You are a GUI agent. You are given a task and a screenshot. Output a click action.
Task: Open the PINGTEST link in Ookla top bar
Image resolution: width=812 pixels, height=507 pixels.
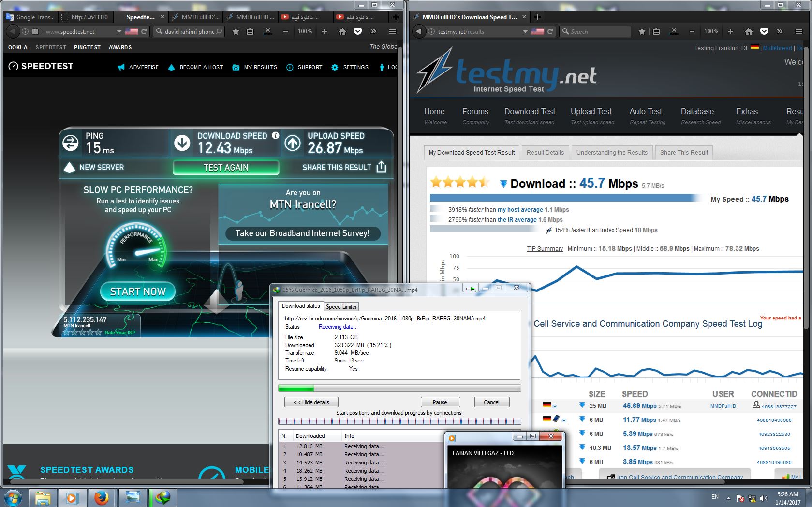[x=88, y=47]
